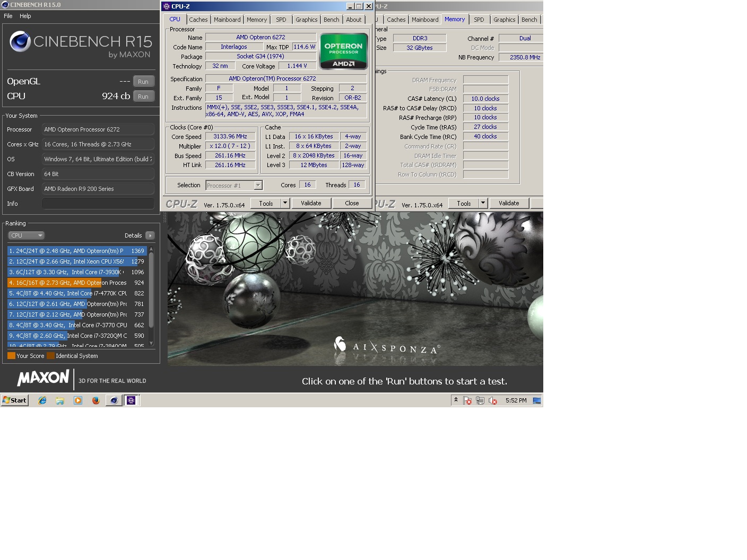Image resolution: width=747 pixels, height=560 pixels.
Task: Click the taskbar clock showing 5:52 PM
Action: tap(516, 400)
